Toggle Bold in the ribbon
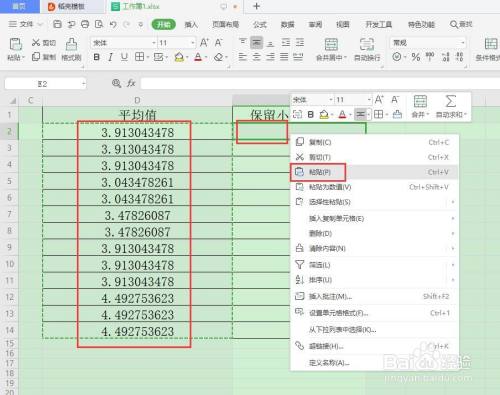Viewport: 500px width, 395px height. click(x=96, y=57)
